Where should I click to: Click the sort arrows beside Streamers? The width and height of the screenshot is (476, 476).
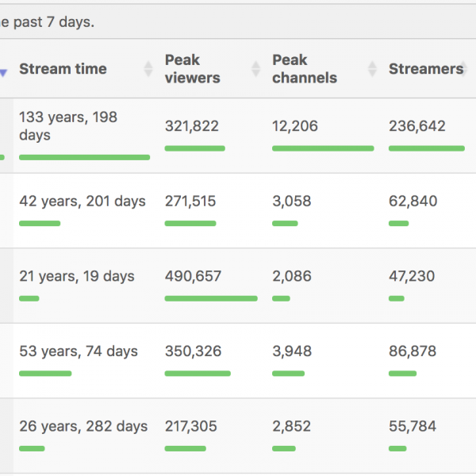[x=470, y=69]
